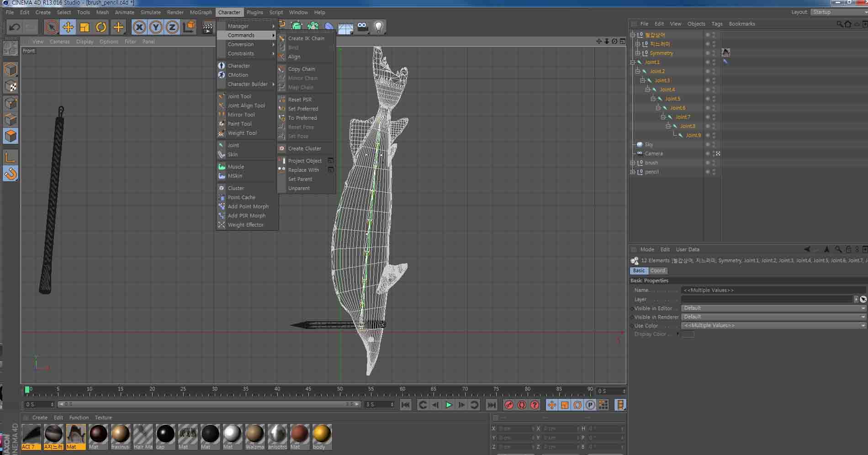
Task: Select the body material thumbnail
Action: click(x=322, y=434)
